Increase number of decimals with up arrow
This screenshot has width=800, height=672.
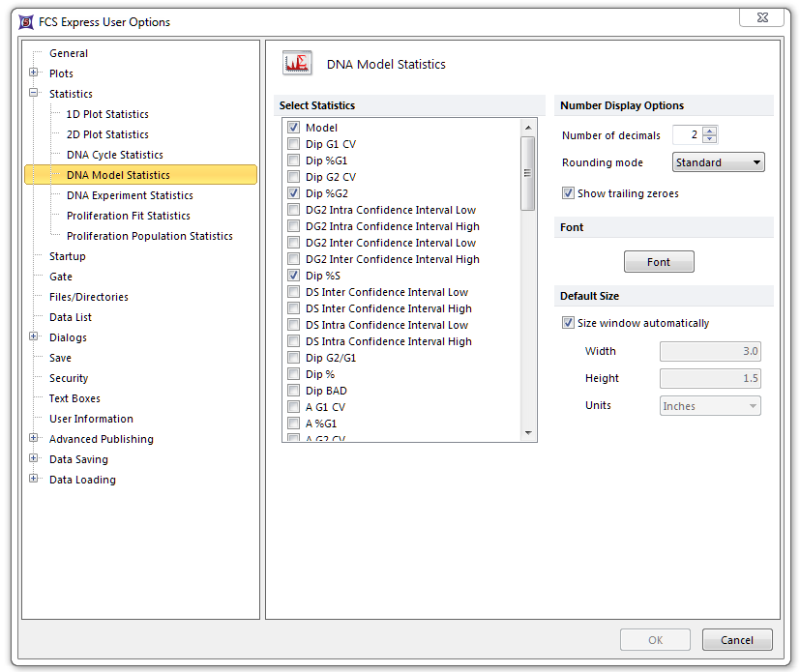pos(710,131)
